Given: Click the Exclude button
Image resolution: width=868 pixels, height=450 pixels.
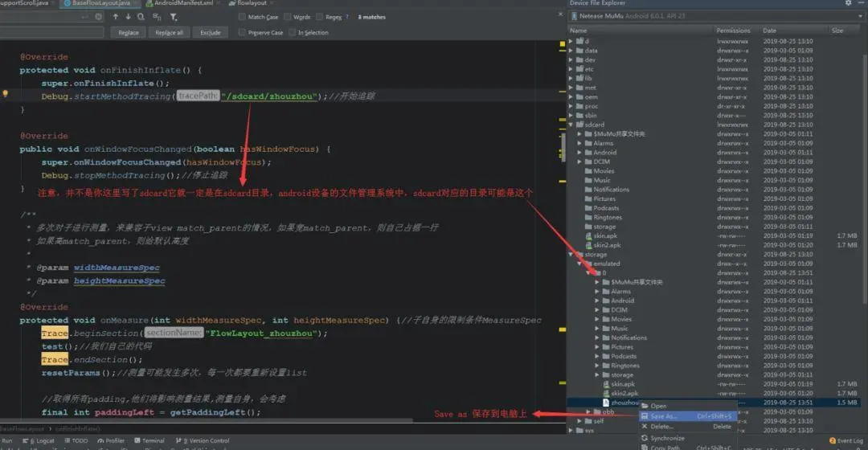Looking at the screenshot, I should [x=211, y=33].
